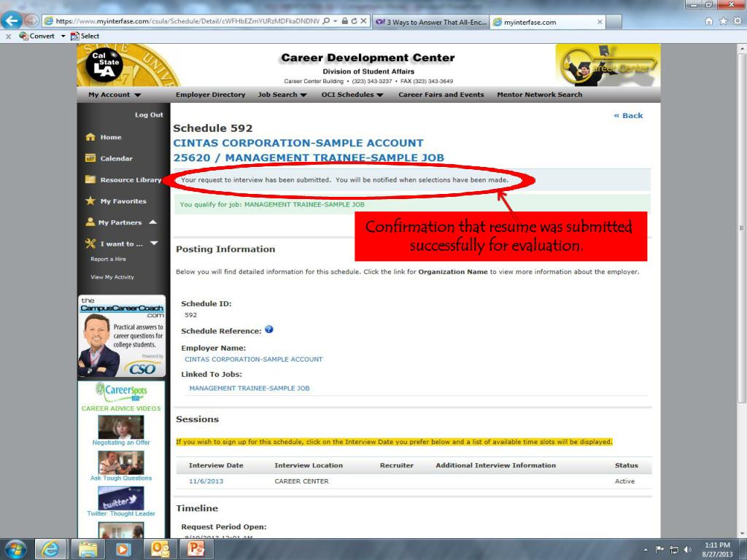Show hidden tray icons arrow
Screen dimensions: 747x560
646,550
